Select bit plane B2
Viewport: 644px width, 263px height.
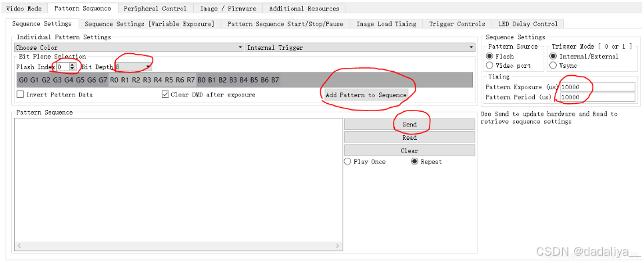click(x=223, y=80)
